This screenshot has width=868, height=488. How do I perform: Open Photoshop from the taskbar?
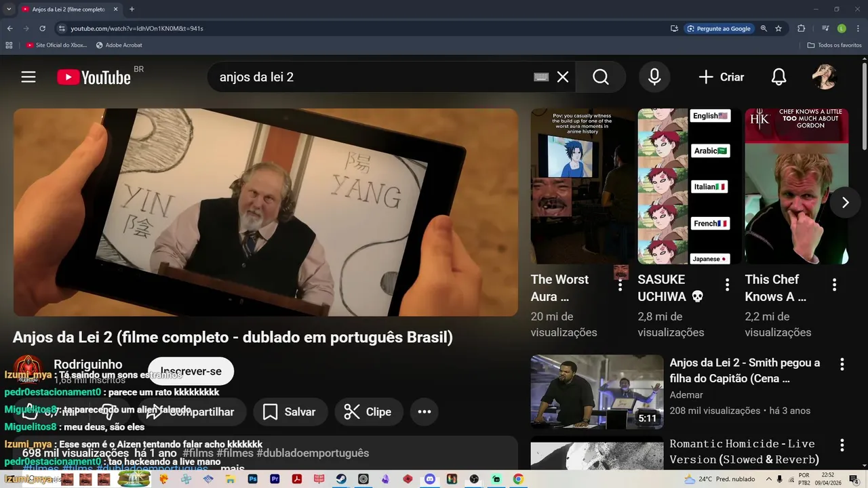(253, 479)
